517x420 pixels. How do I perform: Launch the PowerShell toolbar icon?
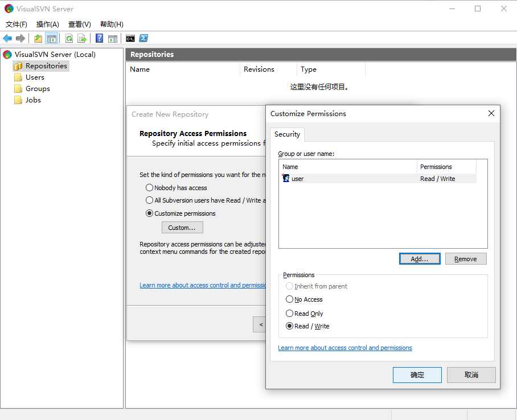click(143, 38)
